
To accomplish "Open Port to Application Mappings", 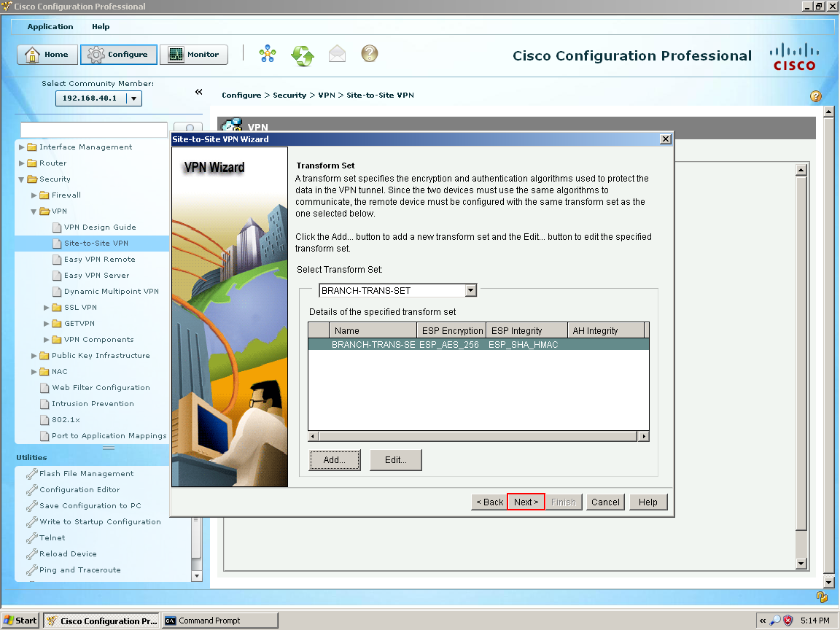I will click(109, 436).
